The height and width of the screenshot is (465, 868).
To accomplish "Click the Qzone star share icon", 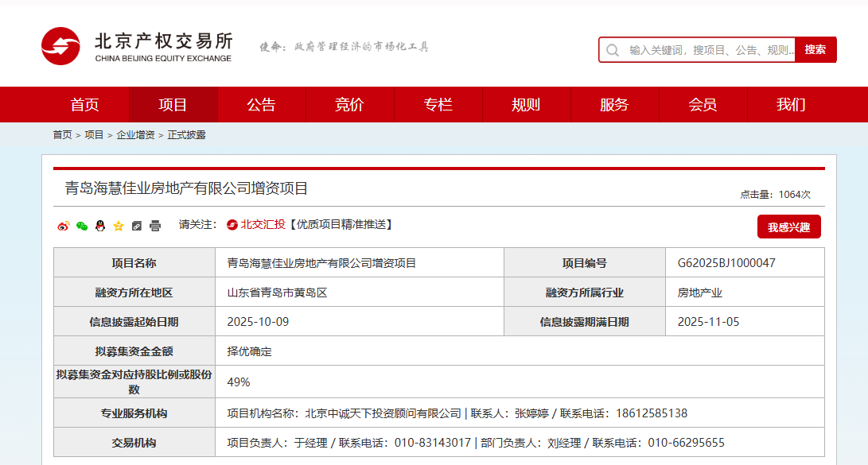I will [119, 226].
